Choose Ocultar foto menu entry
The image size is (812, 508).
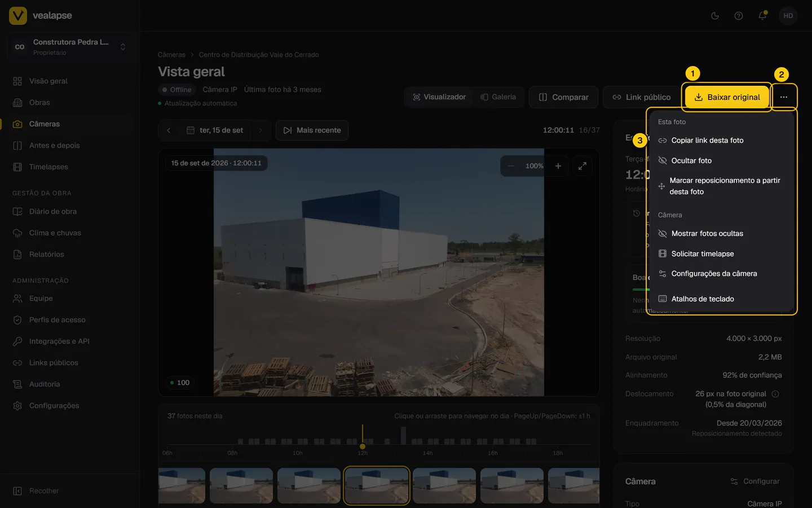(x=721, y=161)
